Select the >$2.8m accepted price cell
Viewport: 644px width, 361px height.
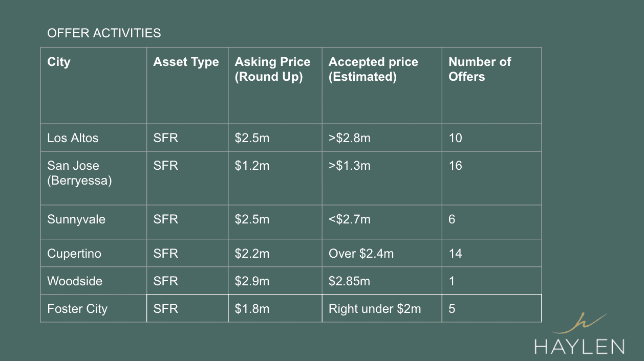point(382,138)
